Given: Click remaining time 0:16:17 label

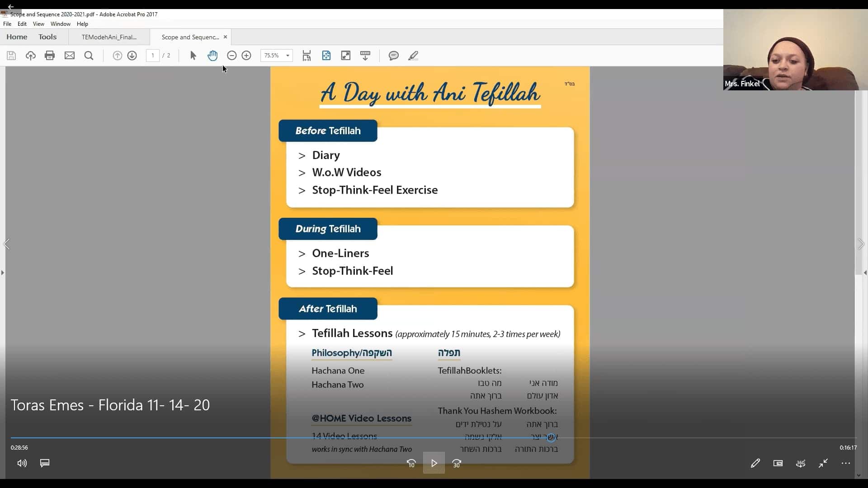Looking at the screenshot, I should (848, 448).
